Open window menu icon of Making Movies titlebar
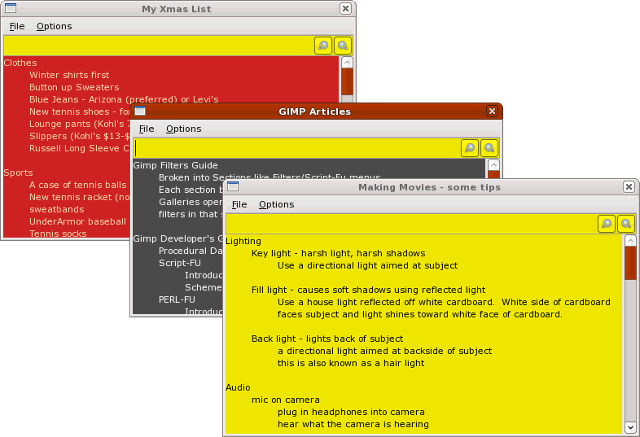 click(x=233, y=187)
